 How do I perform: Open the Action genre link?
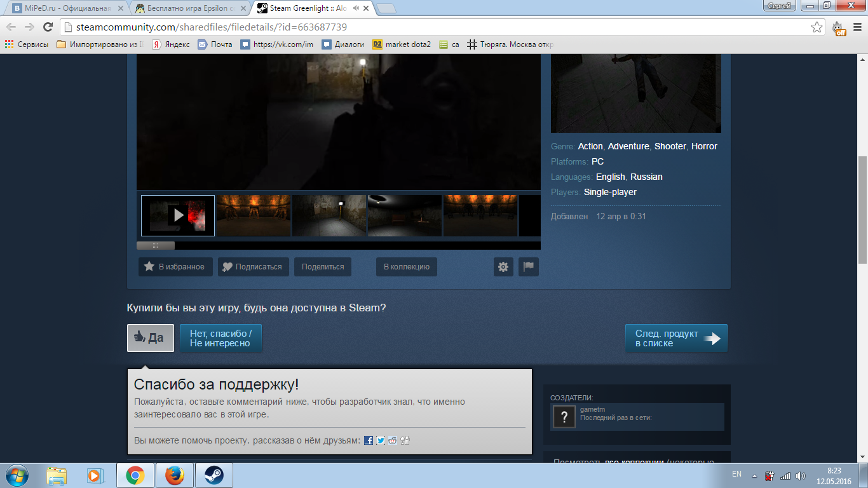590,146
